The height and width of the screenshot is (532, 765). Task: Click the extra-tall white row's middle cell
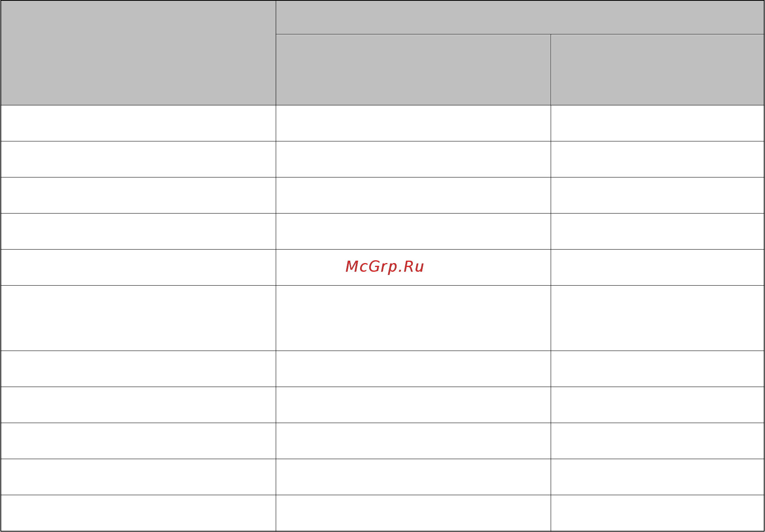click(413, 318)
